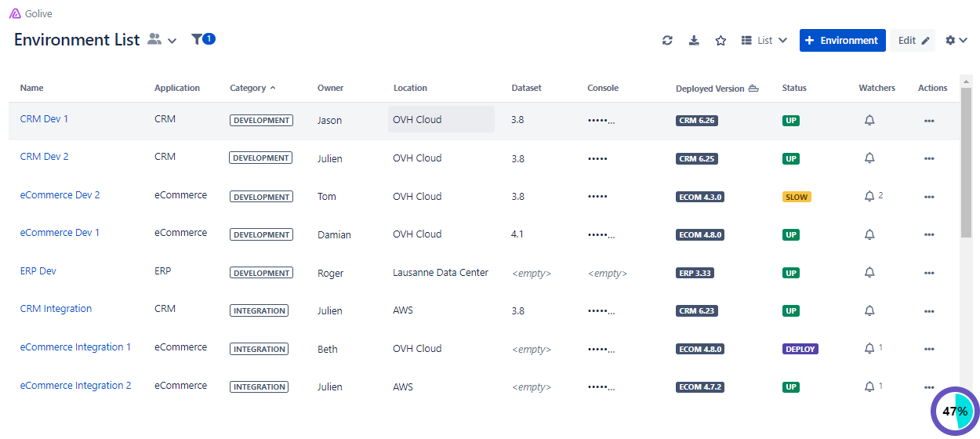This screenshot has width=980, height=439.
Task: Click the 47% circular progress indicator
Action: tap(954, 411)
